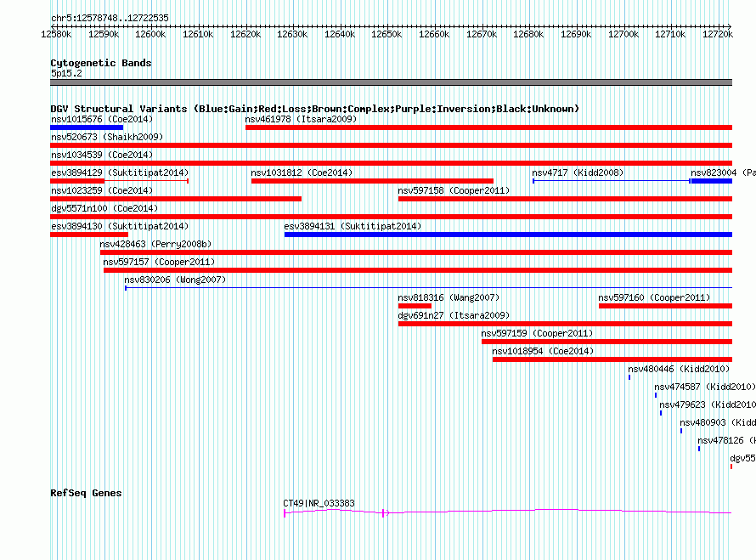The height and width of the screenshot is (560, 756).
Task: Select nsv1031812 (Coe2014) variant label
Action: [x=302, y=173]
